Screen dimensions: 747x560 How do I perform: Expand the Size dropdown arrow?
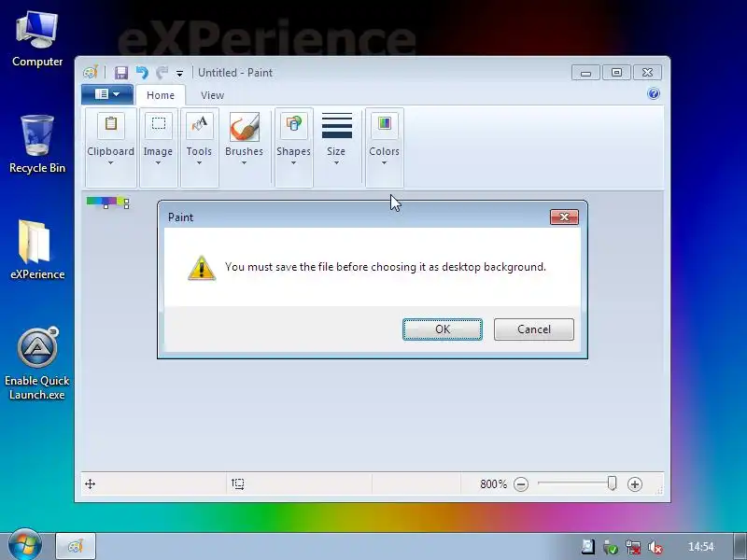pos(336,162)
